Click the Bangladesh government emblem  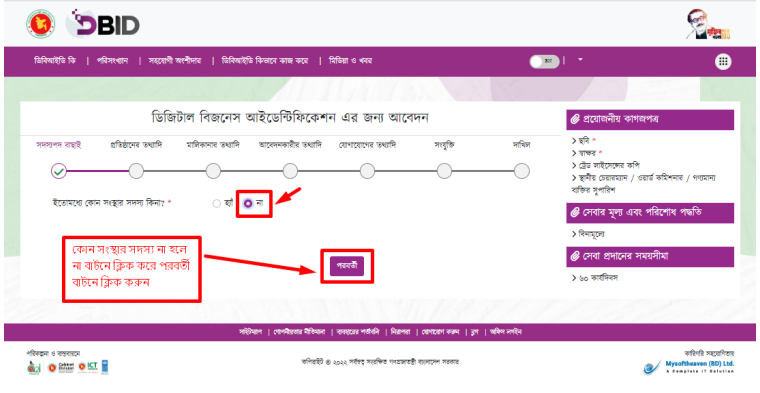pyautogui.click(x=41, y=23)
